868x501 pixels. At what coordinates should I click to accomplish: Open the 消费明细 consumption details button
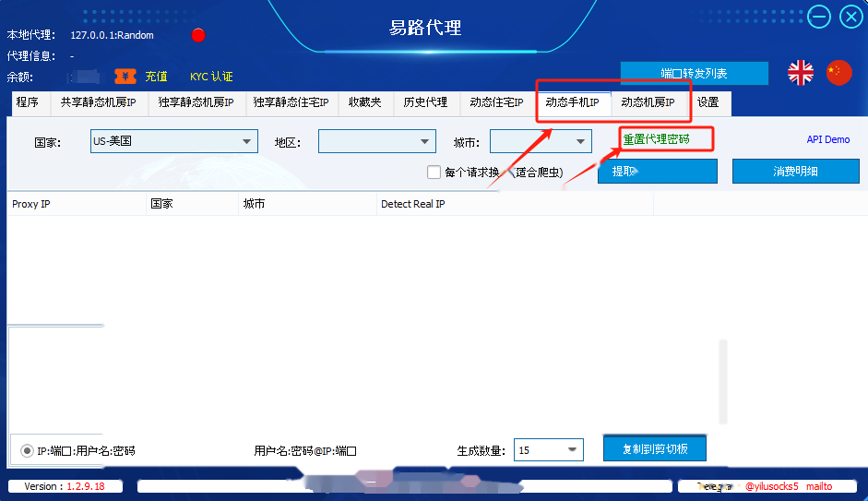(x=795, y=172)
